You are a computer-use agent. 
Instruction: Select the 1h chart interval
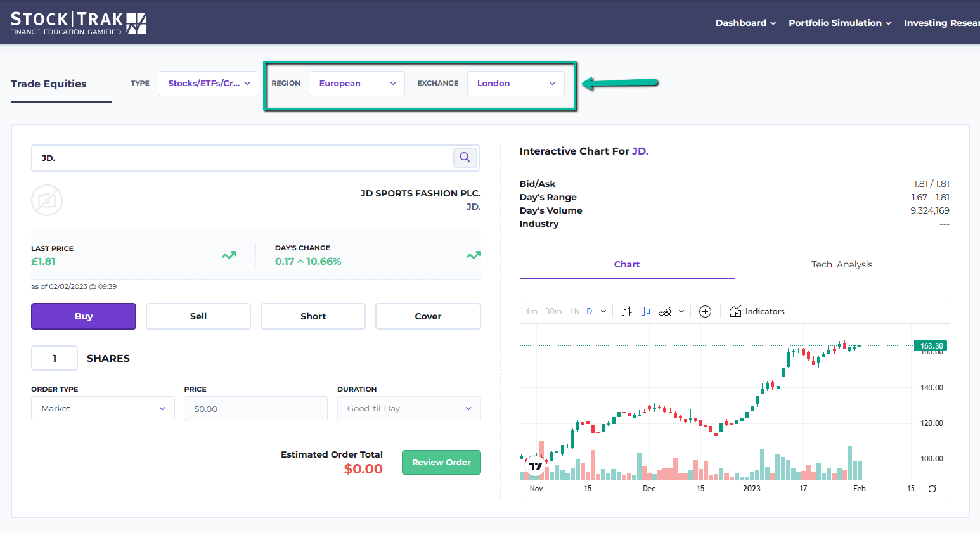click(x=574, y=311)
